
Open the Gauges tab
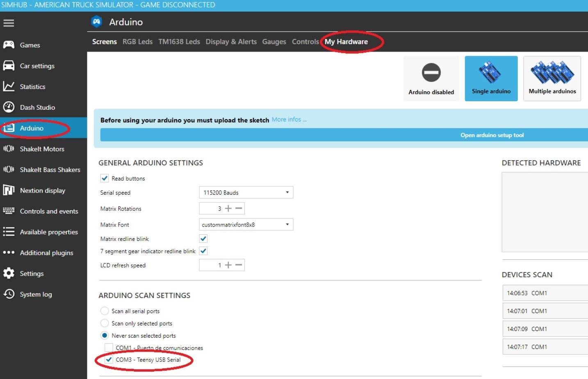pos(274,42)
